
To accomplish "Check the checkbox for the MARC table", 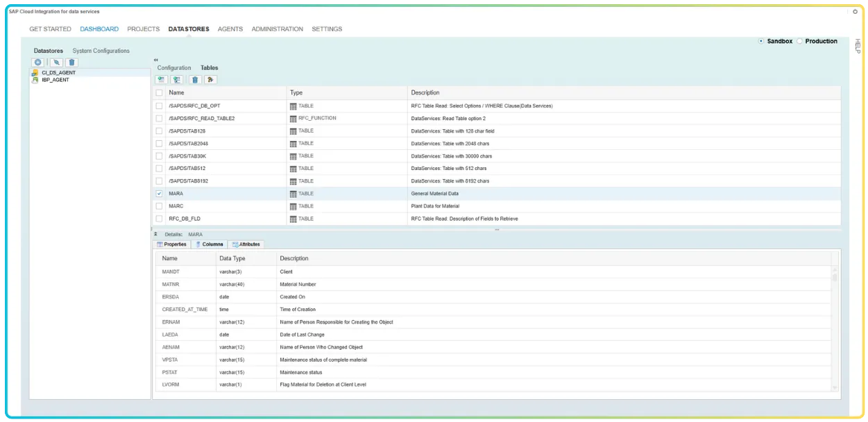I will (160, 205).
